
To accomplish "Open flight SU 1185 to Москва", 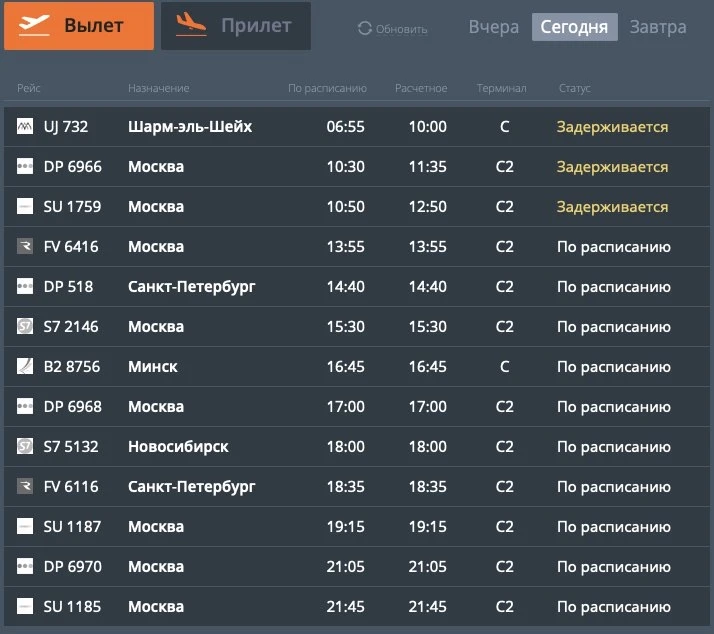I will [156, 607].
